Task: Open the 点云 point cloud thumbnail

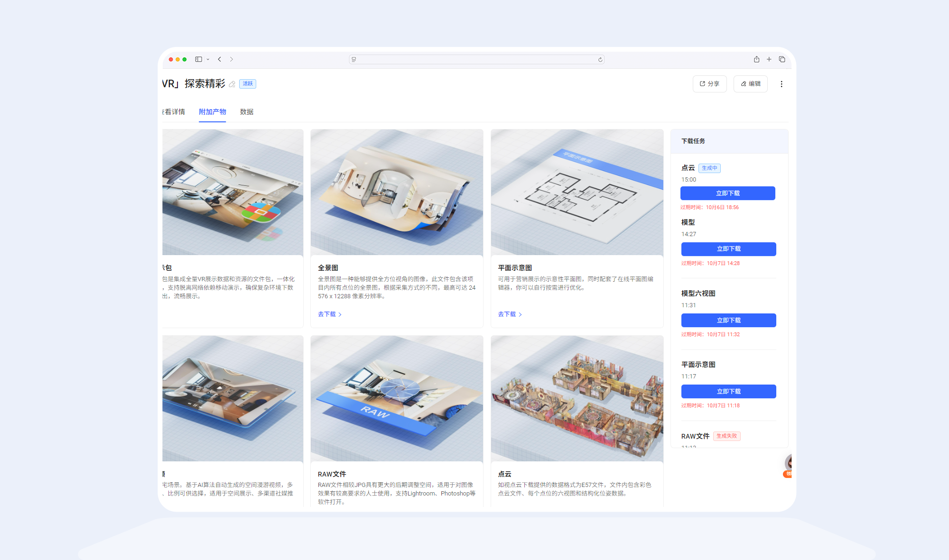Action: coord(577,398)
